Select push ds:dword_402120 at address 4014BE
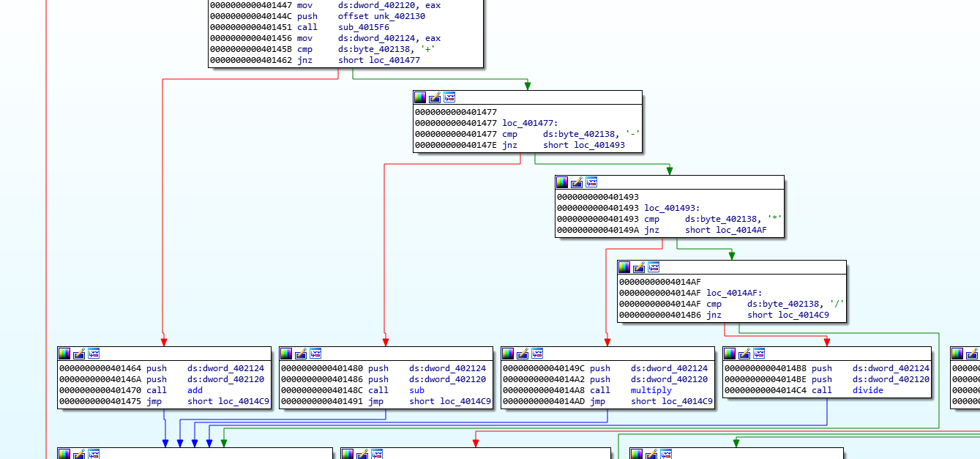This screenshot has height=459, width=980. tap(827, 379)
